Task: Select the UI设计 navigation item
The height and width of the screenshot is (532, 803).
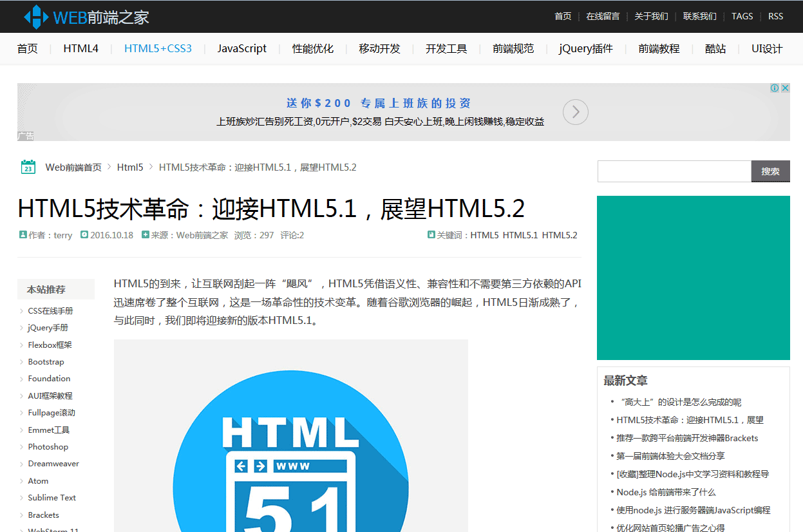Action: [x=767, y=48]
